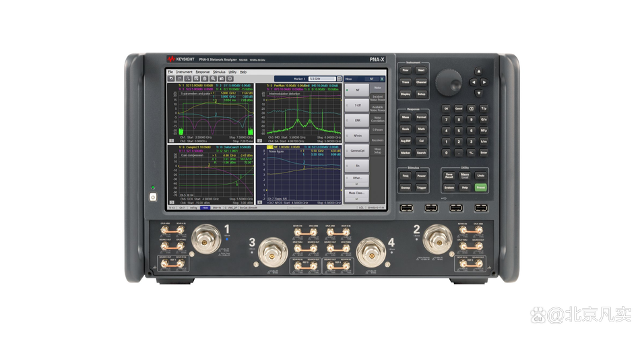The image size is (644, 337).
Task: Click the window 3 number indicator
Action: [x=171, y=202]
